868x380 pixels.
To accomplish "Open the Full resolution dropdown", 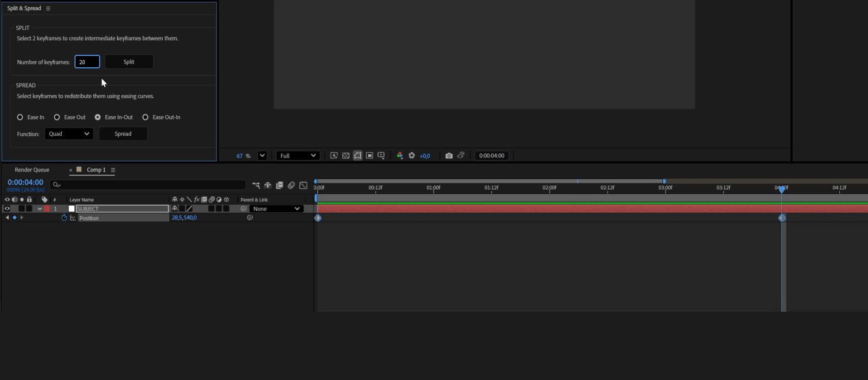I will pos(298,156).
